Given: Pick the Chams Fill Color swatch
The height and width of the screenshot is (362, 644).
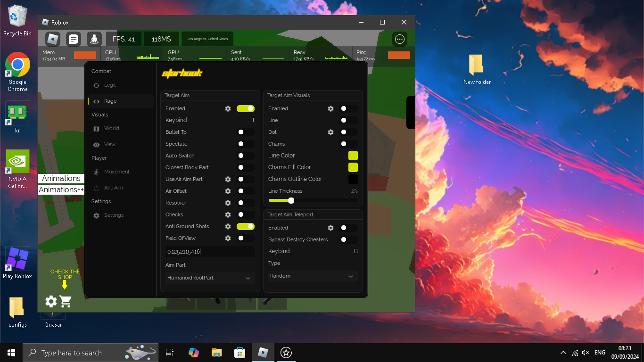Looking at the screenshot, I should coord(353,167).
